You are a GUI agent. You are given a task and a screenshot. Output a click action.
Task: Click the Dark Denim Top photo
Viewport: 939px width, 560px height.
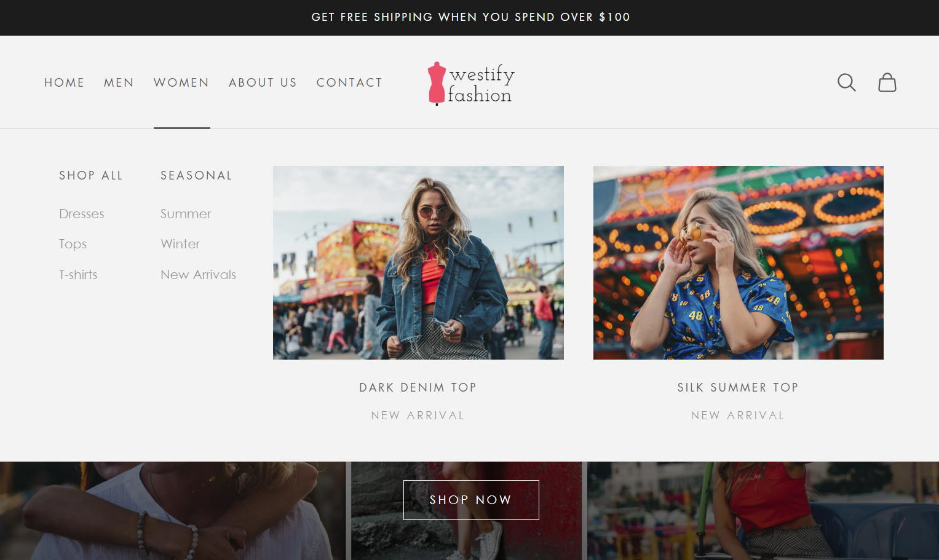click(418, 262)
